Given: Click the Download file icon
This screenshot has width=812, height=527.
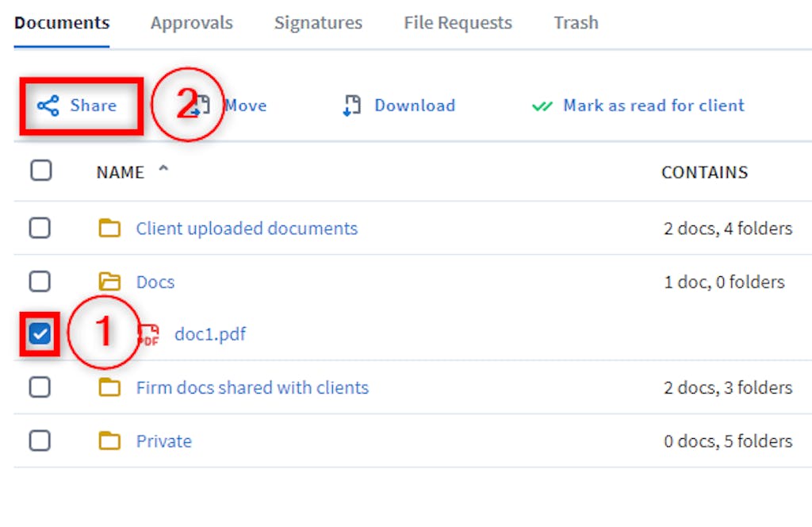Looking at the screenshot, I should tap(352, 106).
